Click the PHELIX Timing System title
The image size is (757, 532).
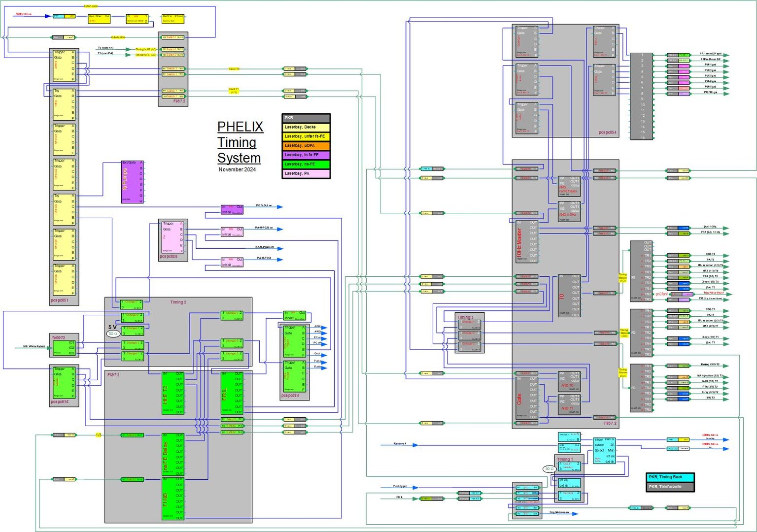coord(240,142)
